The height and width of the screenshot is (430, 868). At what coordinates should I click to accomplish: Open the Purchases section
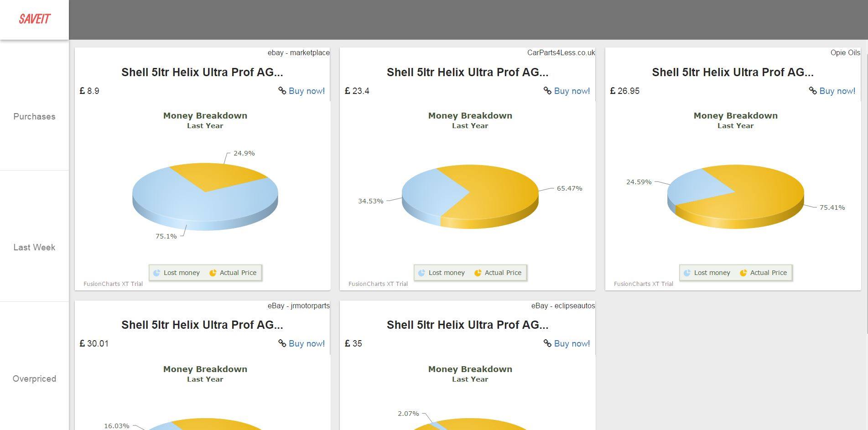(34, 117)
